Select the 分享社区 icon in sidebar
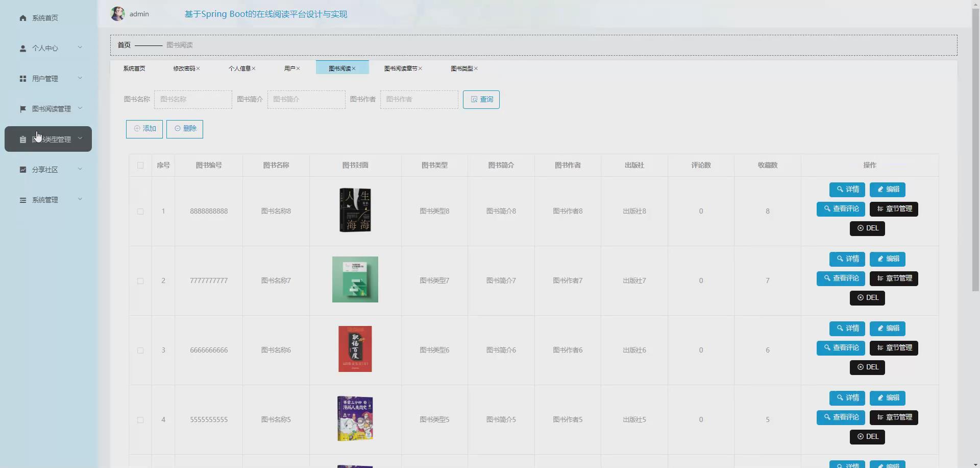The image size is (980, 468). (22, 169)
